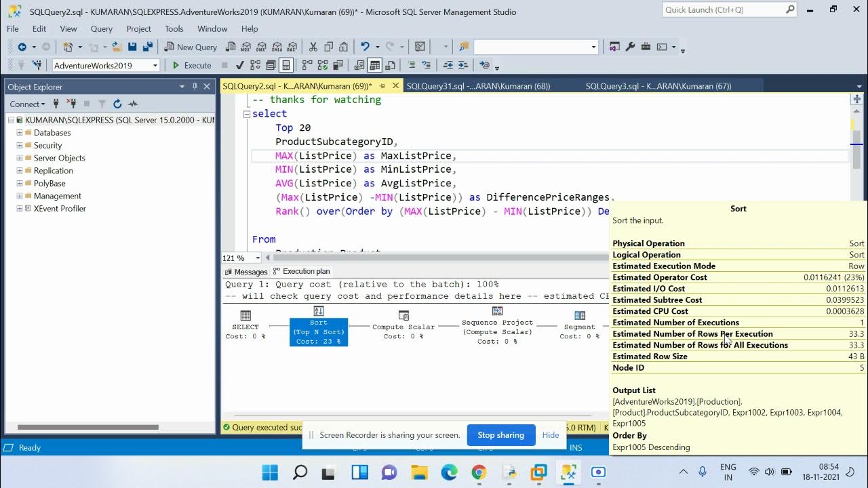Close the SQLQuery2.sql tab
This screenshot has width=868, height=488.
pyautogui.click(x=395, y=86)
